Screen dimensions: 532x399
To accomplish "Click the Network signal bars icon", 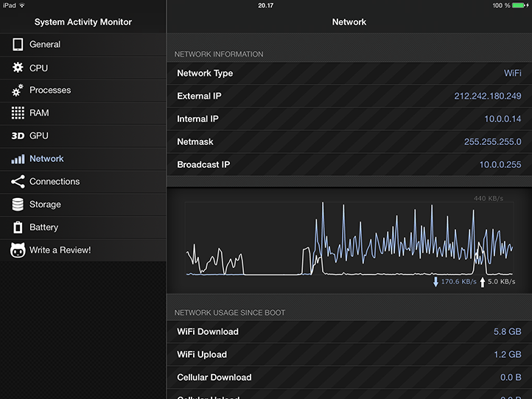I will coord(18,159).
